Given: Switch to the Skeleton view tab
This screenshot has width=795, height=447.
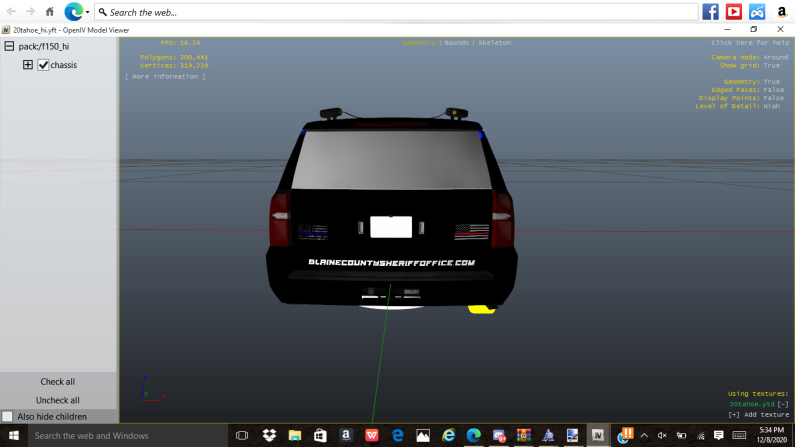Looking at the screenshot, I should tap(494, 43).
